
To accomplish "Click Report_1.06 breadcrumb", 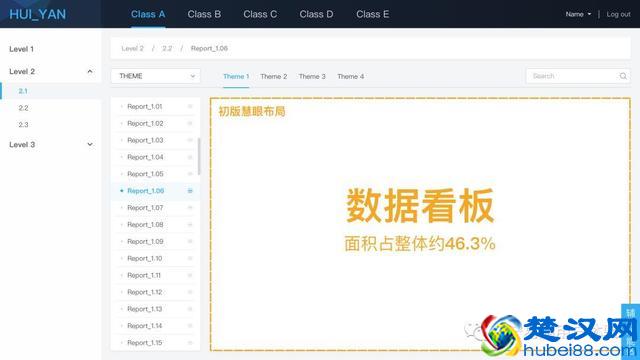I will coord(209,48).
